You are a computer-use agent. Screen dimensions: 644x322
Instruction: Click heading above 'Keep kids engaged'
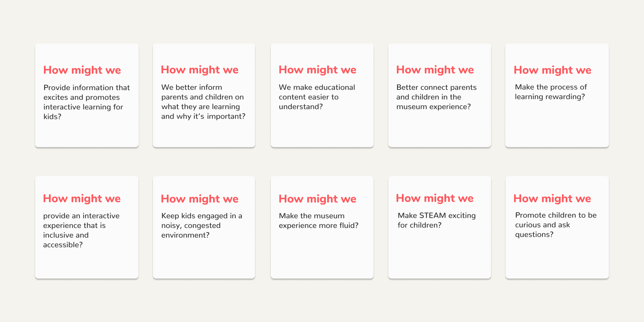pyautogui.click(x=200, y=199)
